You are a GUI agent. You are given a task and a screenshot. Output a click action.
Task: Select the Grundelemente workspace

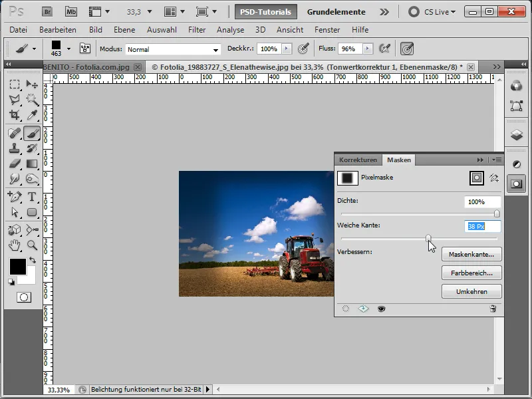[x=336, y=12]
